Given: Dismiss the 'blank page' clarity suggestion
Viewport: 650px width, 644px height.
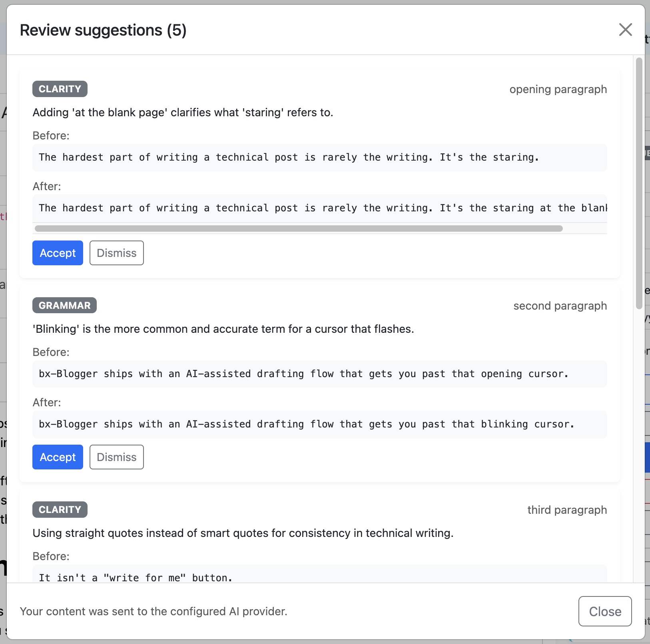Looking at the screenshot, I should coord(116,252).
